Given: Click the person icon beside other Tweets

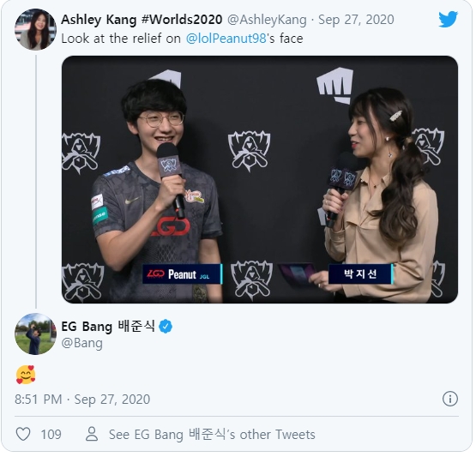Looking at the screenshot, I should (92, 434).
